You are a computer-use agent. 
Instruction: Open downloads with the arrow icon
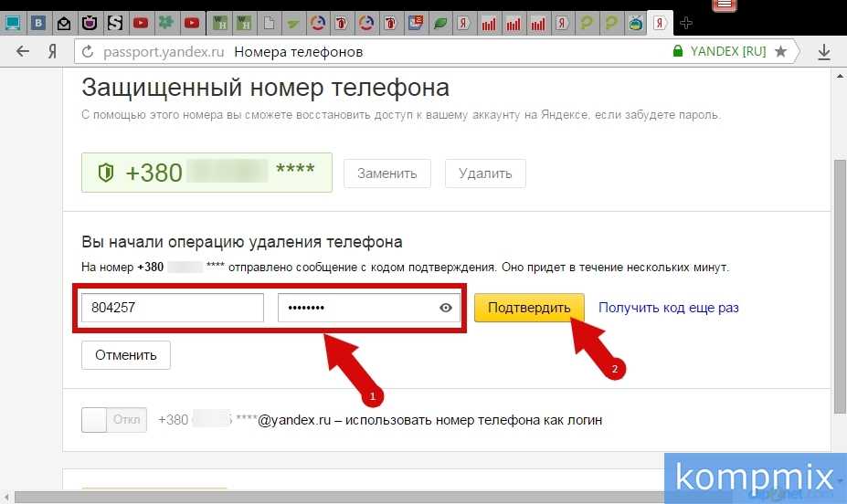[824, 52]
